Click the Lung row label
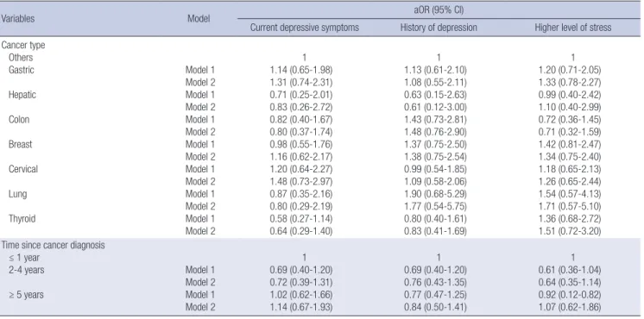The width and height of the screenshot is (644, 319). (x=17, y=194)
